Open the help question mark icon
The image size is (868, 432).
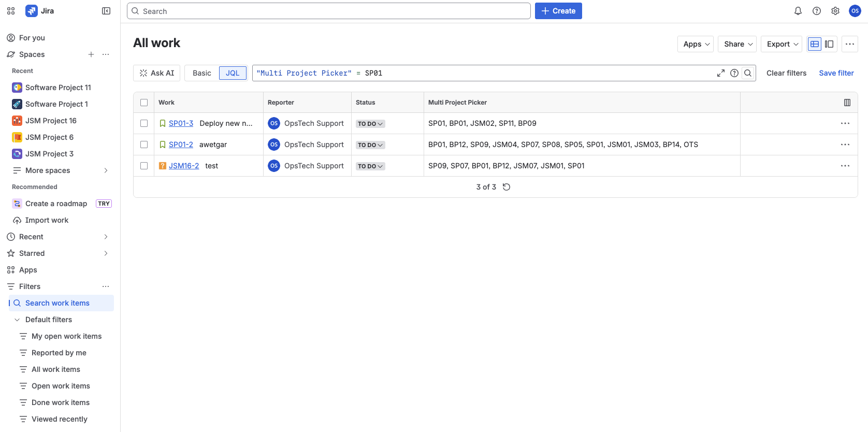click(x=817, y=11)
